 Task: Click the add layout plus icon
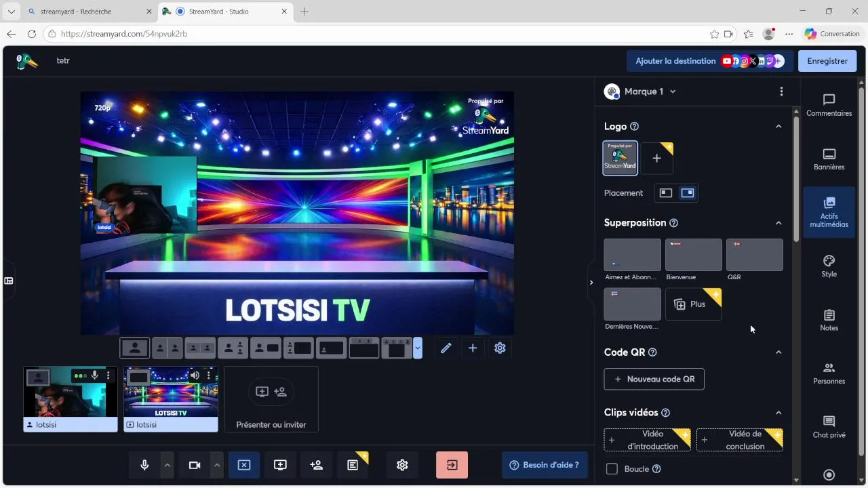tap(473, 348)
